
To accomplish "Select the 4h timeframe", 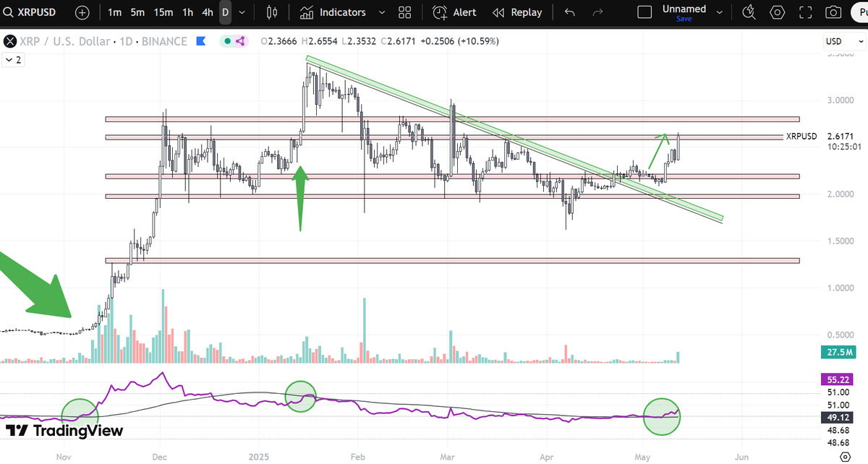I will point(208,12).
